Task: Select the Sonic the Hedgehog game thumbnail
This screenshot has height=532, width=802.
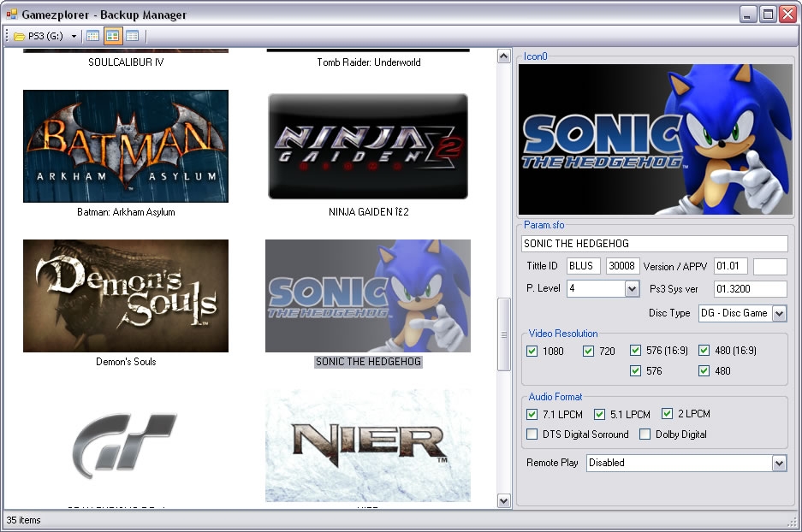Action: coord(368,296)
